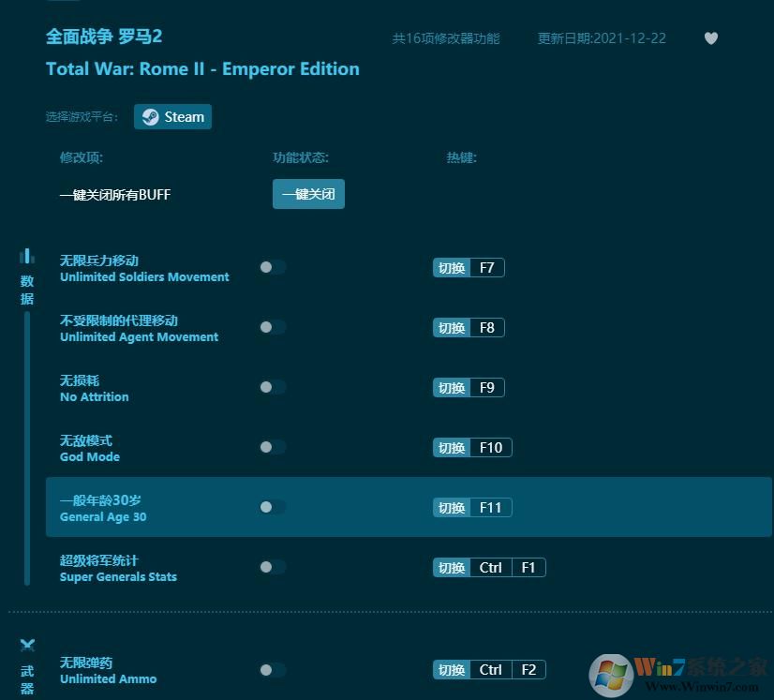The height and width of the screenshot is (700, 774).
Task: Turn on the No Attrition switch
Action: click(272, 387)
